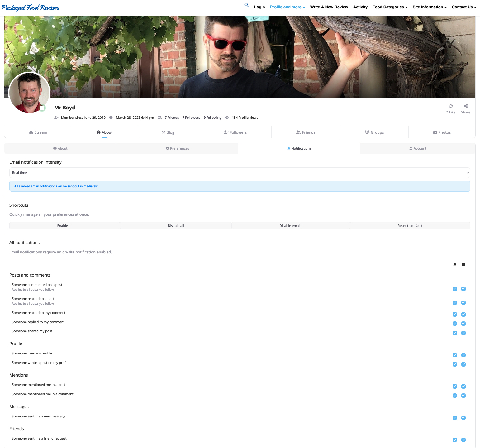Expand the Site Information menu
The width and height of the screenshot is (480, 448).
[x=430, y=7]
